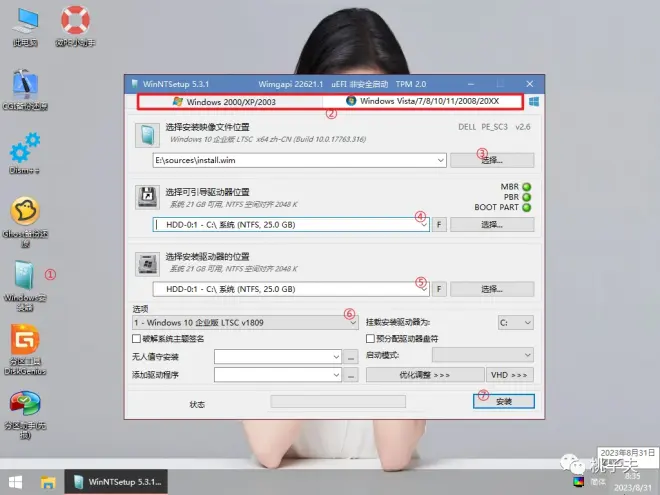660x495 pixels.
Task: Click the taskbar clock showing 2023/8/31
Action: (632, 482)
